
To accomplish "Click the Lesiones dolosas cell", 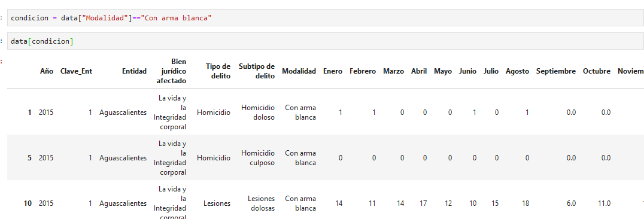I will (261, 203).
